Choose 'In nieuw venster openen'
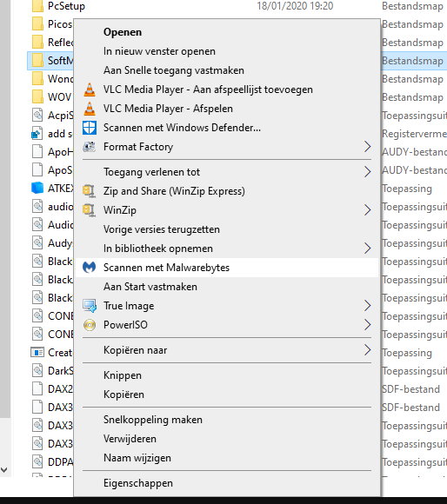This screenshot has height=504, width=447. pyautogui.click(x=227, y=51)
